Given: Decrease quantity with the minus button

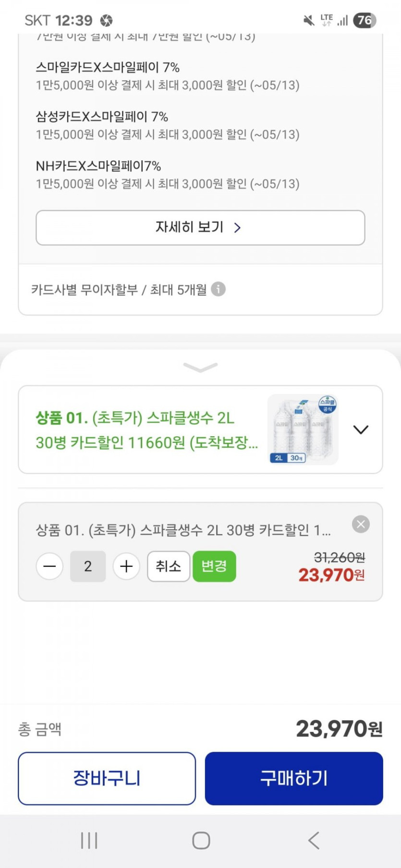Looking at the screenshot, I should click(x=49, y=566).
